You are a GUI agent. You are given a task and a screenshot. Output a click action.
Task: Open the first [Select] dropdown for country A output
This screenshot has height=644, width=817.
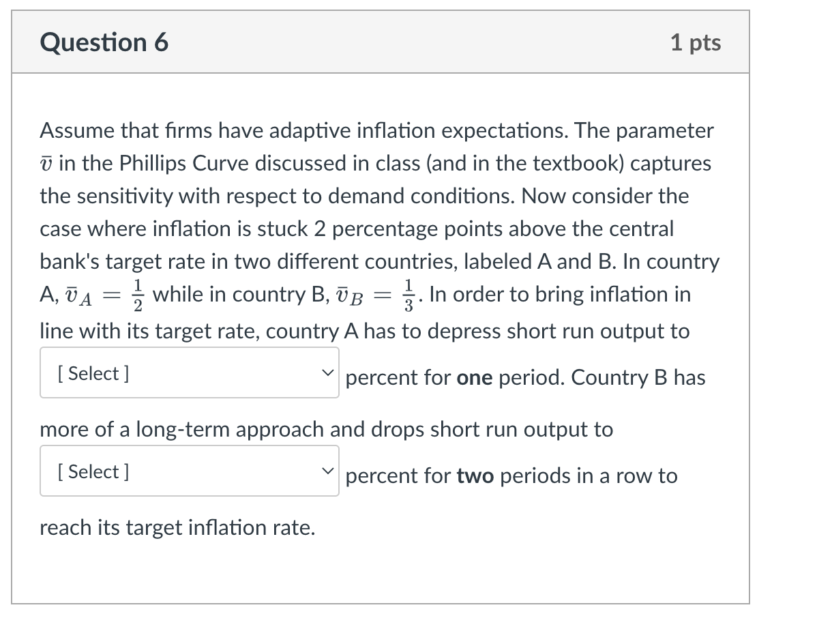(x=189, y=373)
